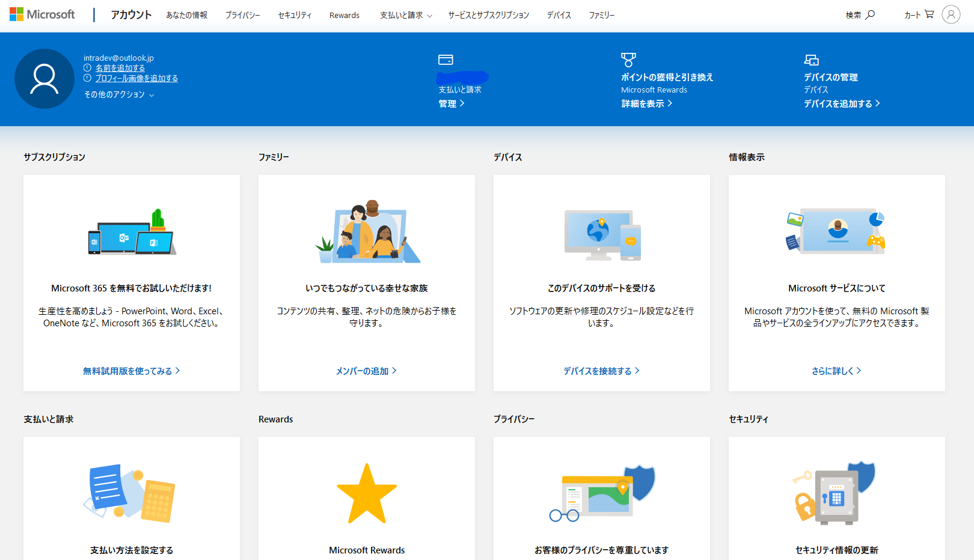Expand その他のアクション menu
This screenshot has width=974, height=560.
[x=119, y=94]
